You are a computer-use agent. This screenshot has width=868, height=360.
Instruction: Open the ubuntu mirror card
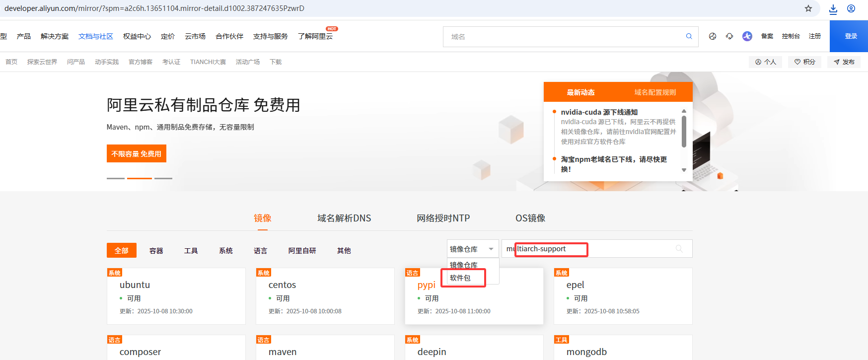coord(176,296)
